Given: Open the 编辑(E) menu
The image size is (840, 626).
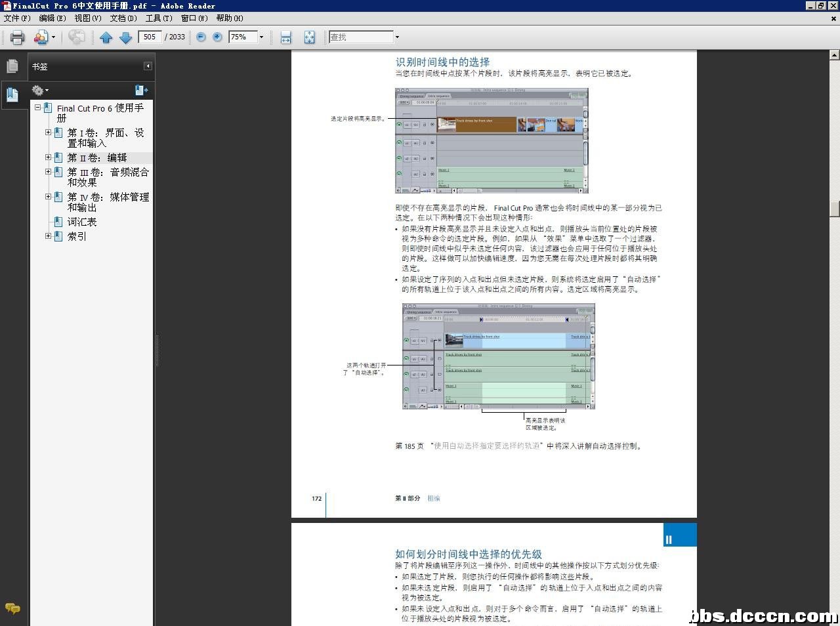Looking at the screenshot, I should point(52,18).
